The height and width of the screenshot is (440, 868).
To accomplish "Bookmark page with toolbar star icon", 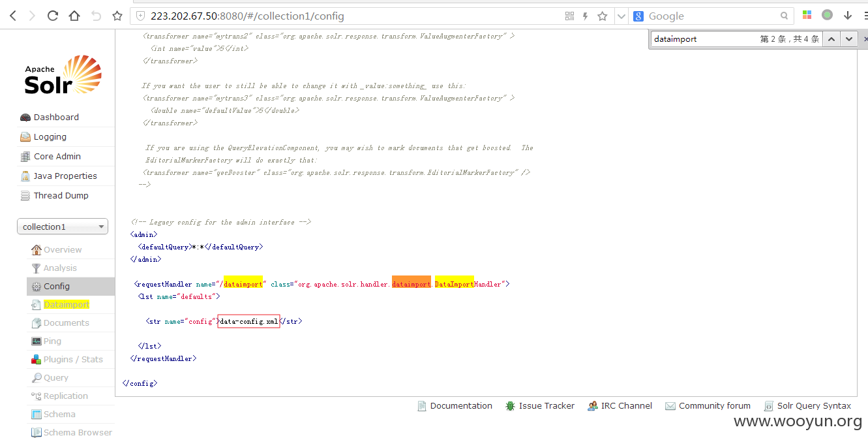I will pos(117,16).
